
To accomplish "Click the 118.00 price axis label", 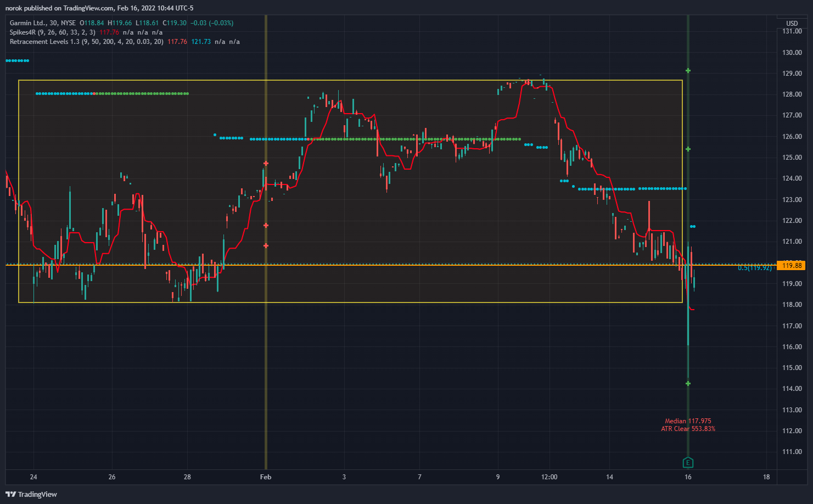I will [x=792, y=305].
